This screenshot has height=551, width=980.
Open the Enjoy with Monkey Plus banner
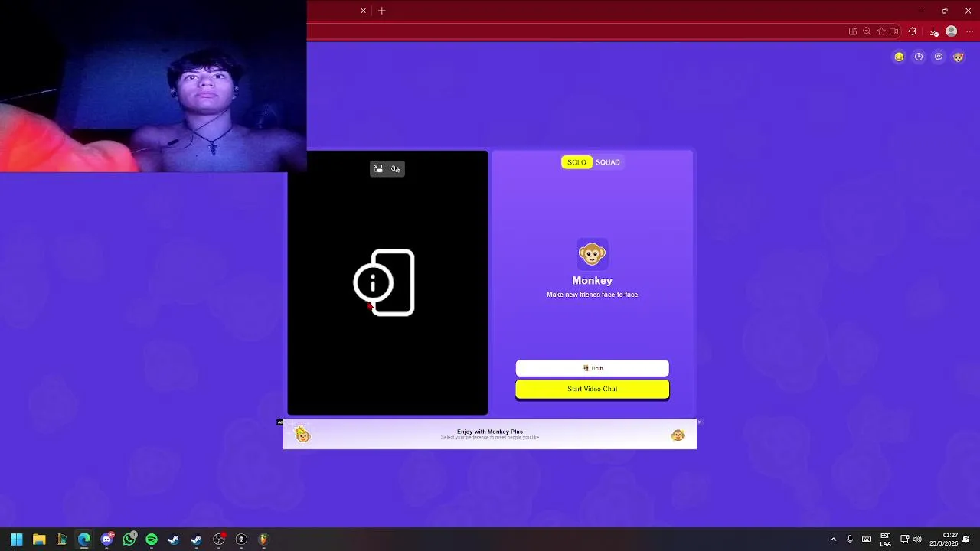(490, 434)
